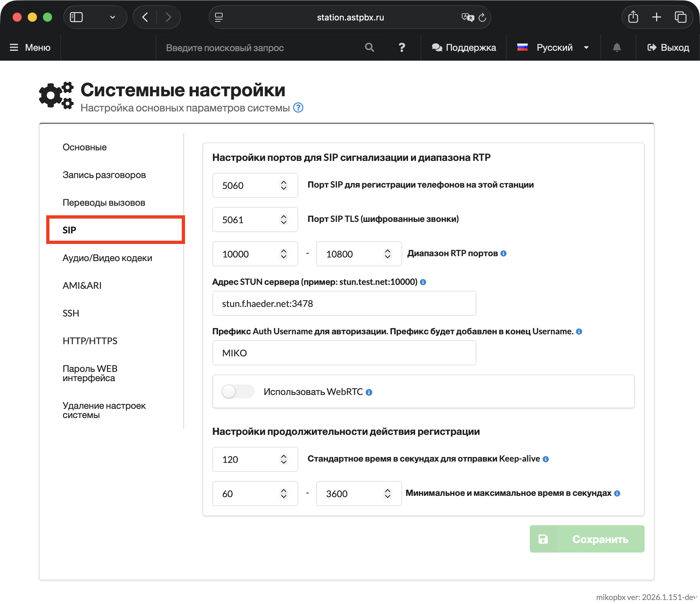Open the Русский language dropdown

554,47
